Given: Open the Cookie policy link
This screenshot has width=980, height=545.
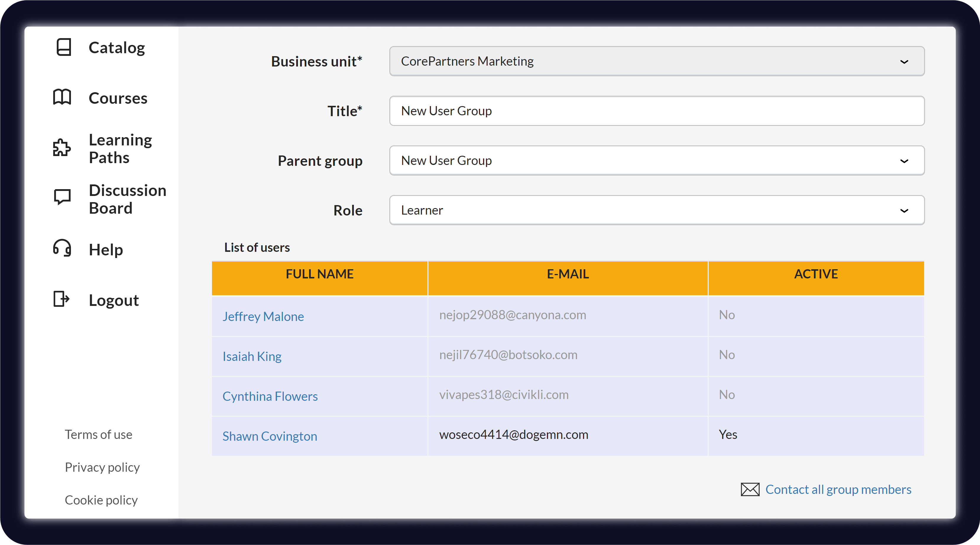Looking at the screenshot, I should pos(101,500).
